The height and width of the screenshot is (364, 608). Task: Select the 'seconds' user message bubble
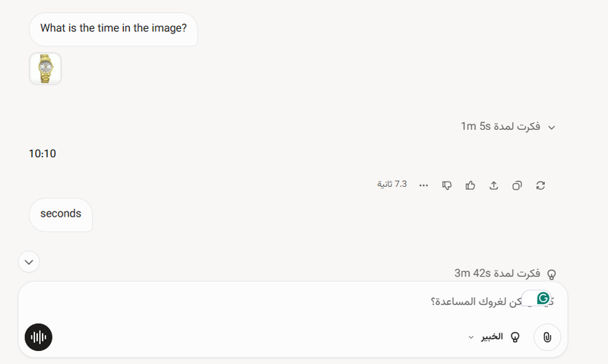(x=61, y=215)
